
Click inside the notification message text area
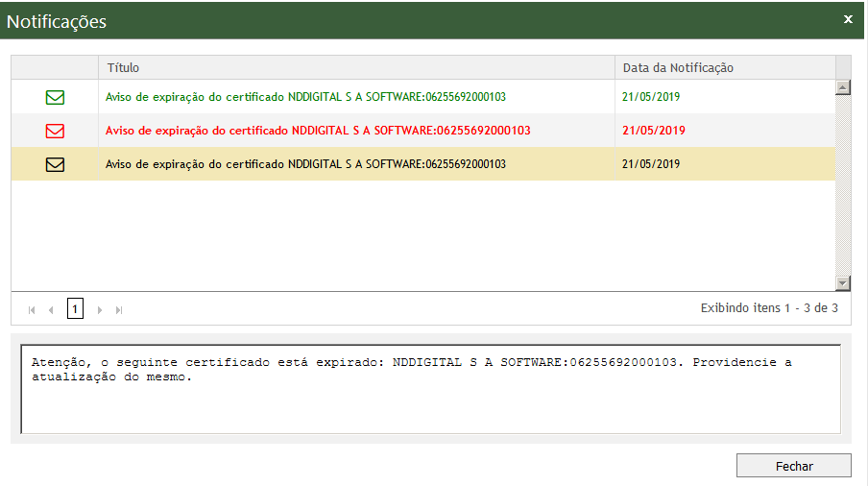coord(431,389)
